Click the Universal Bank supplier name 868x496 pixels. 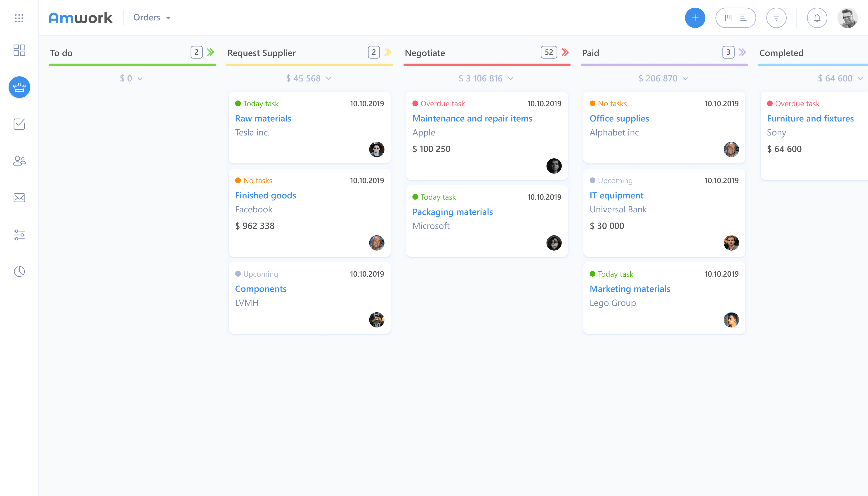coord(618,209)
